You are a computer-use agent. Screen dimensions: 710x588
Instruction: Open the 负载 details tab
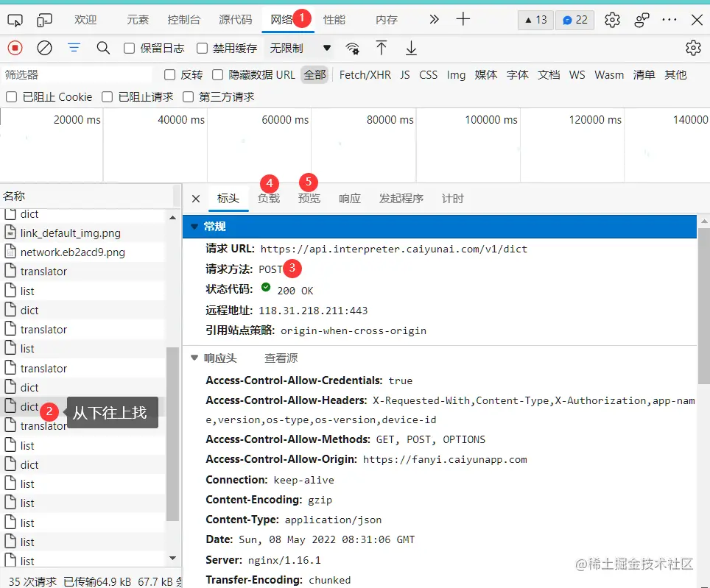(269, 199)
